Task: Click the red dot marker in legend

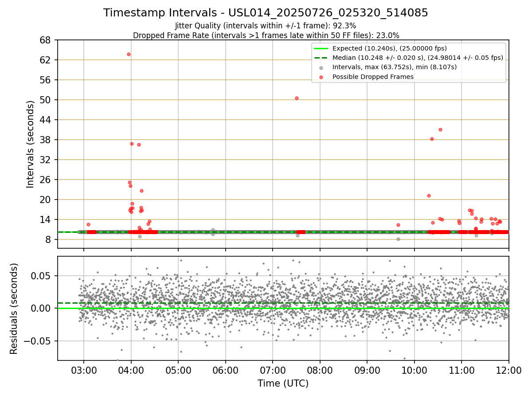Action: point(321,77)
